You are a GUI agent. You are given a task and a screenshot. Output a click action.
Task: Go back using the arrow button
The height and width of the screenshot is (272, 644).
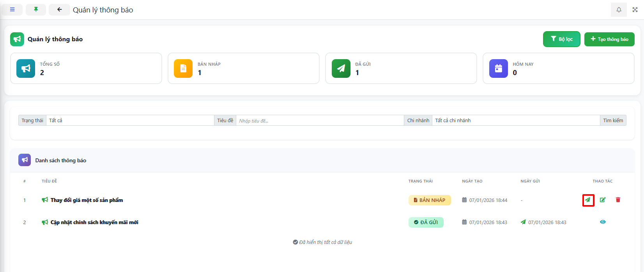click(59, 10)
